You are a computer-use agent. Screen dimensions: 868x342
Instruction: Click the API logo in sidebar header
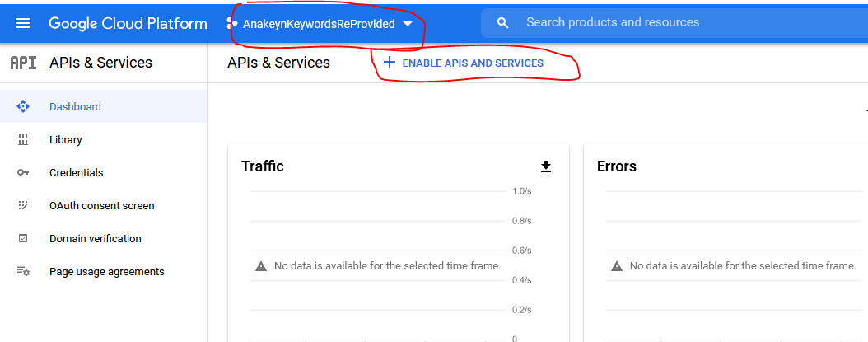24,63
